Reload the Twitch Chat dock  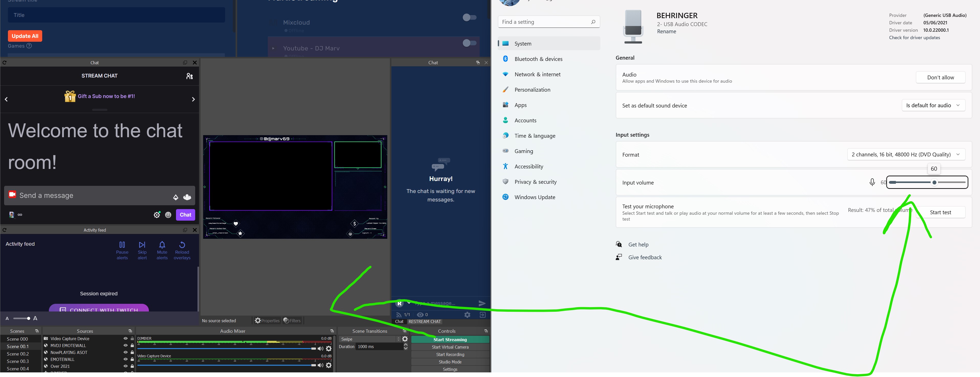pos(4,62)
